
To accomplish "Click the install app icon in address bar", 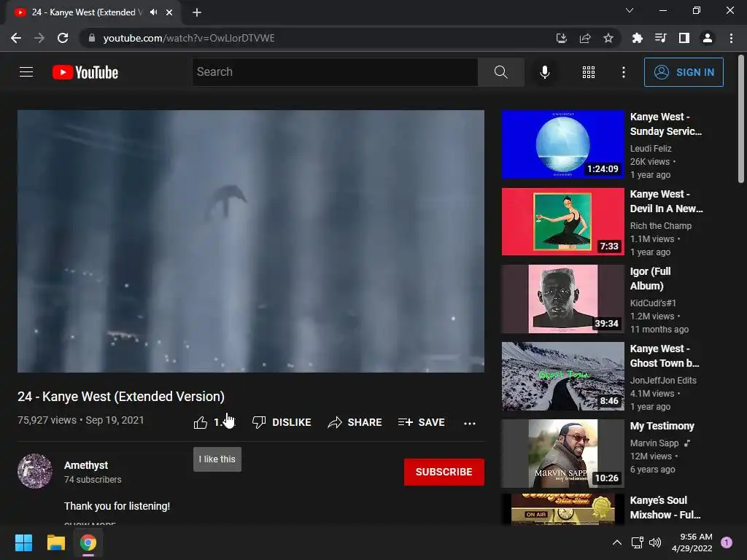I will tap(561, 38).
